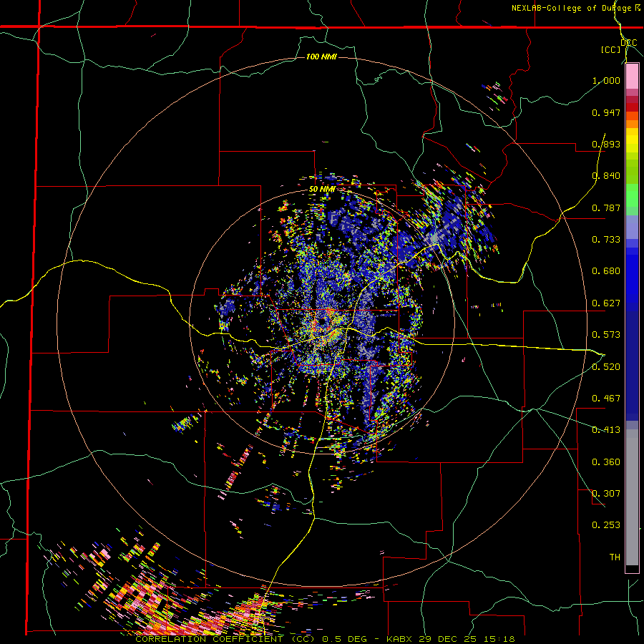Viewport: 644px width, 644px height.
Task: Click the 1.000 value on the color scale
Action: tap(606, 80)
